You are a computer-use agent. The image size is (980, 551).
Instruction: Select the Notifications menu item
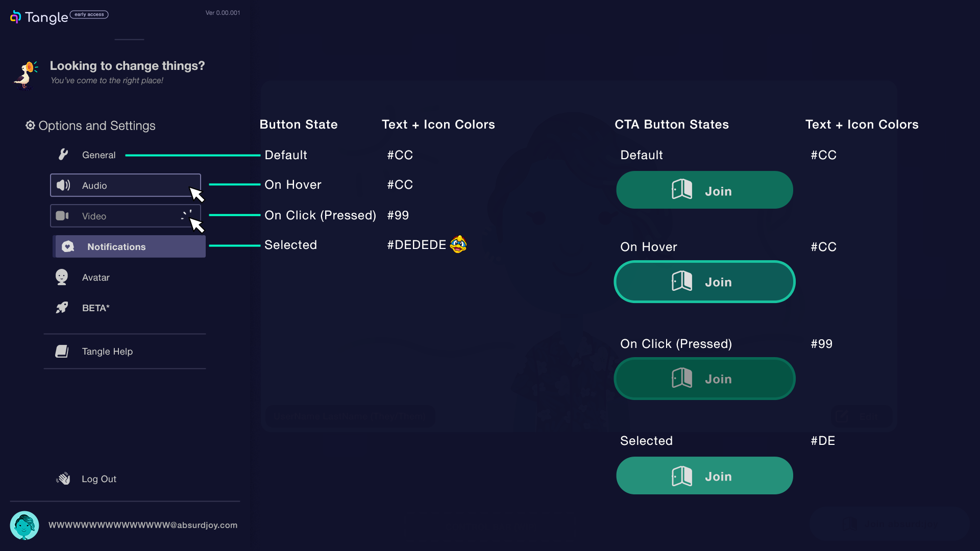(129, 246)
